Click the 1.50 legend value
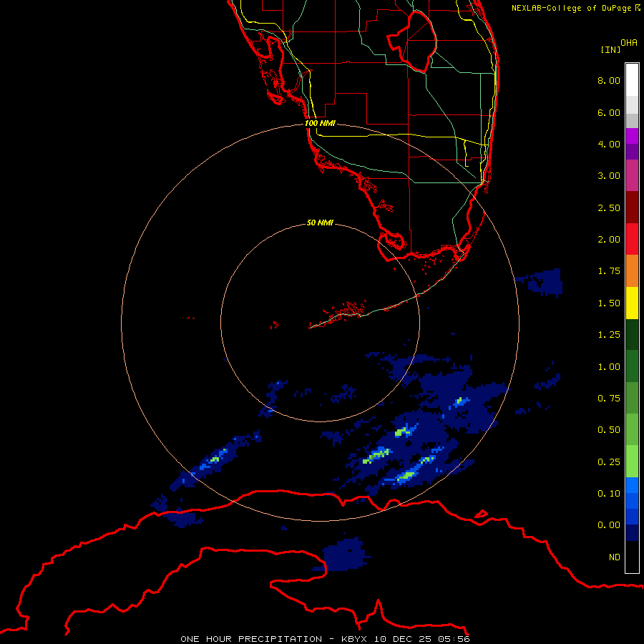The width and height of the screenshot is (644, 644). [x=609, y=303]
